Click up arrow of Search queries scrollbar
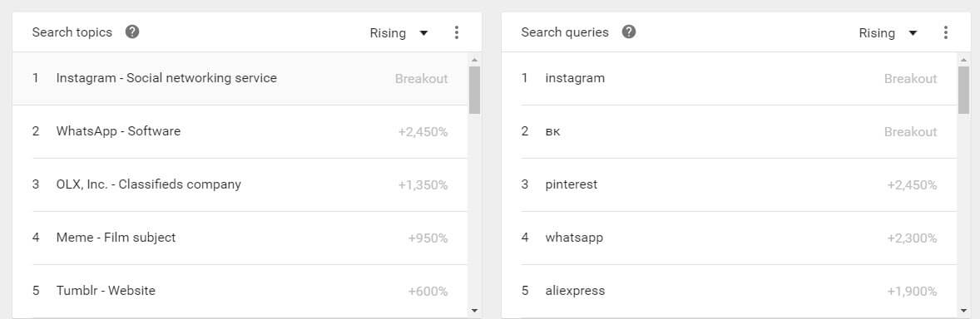Image resolution: width=980 pixels, height=319 pixels. coord(963,60)
